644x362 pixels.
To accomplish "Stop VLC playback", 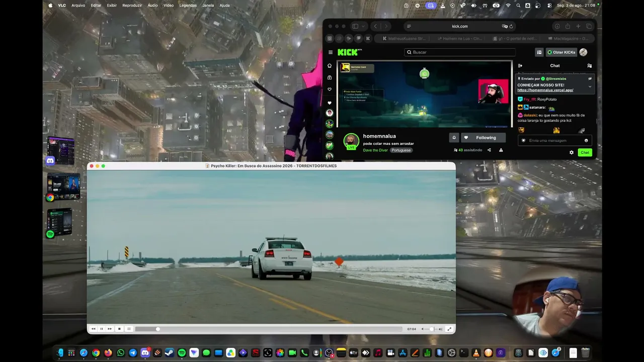I will tap(119, 329).
